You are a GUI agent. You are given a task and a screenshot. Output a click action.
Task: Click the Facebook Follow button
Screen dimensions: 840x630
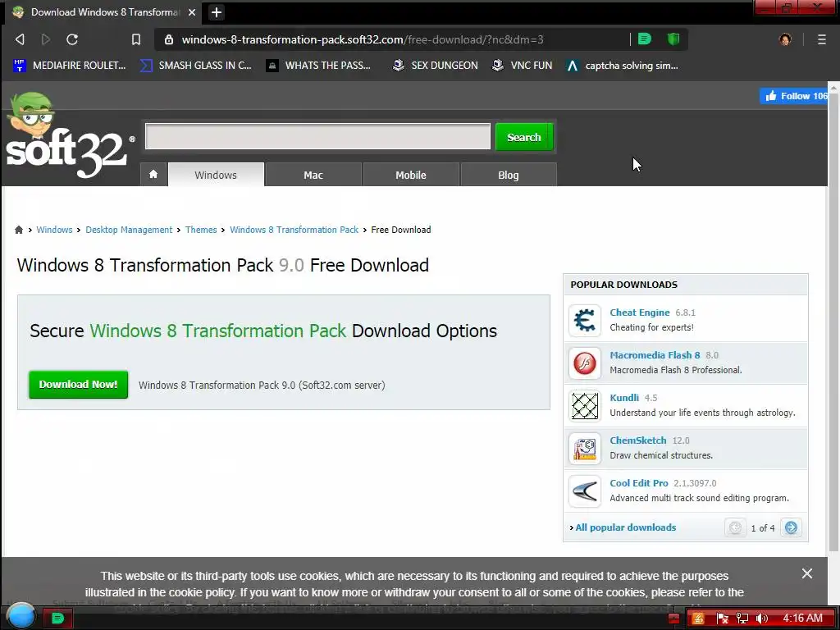click(794, 96)
